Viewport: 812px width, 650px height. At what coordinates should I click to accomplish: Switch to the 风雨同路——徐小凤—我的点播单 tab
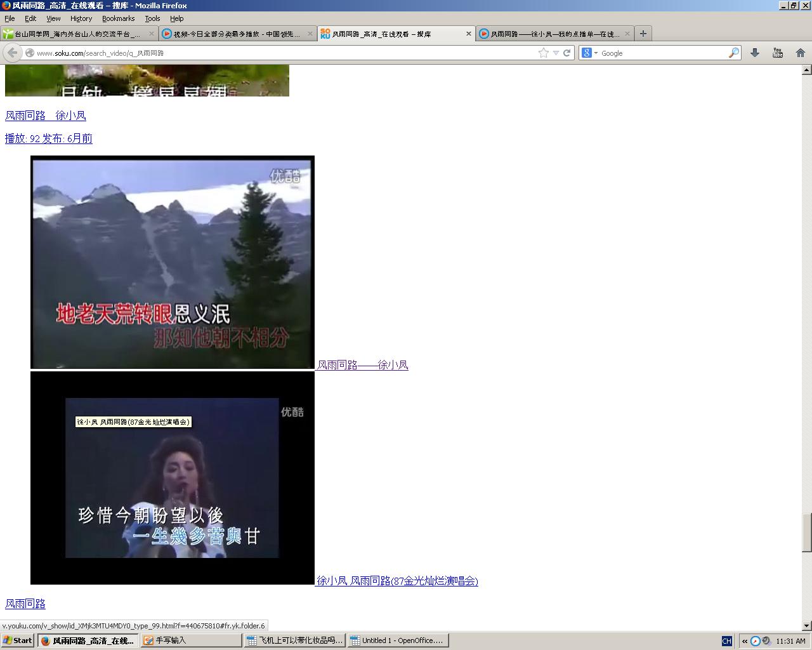coord(554,34)
